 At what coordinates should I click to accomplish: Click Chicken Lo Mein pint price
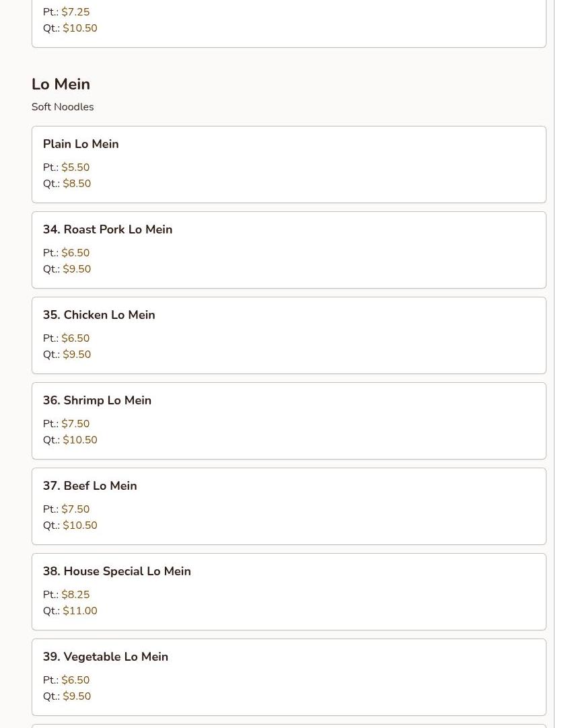(x=75, y=338)
